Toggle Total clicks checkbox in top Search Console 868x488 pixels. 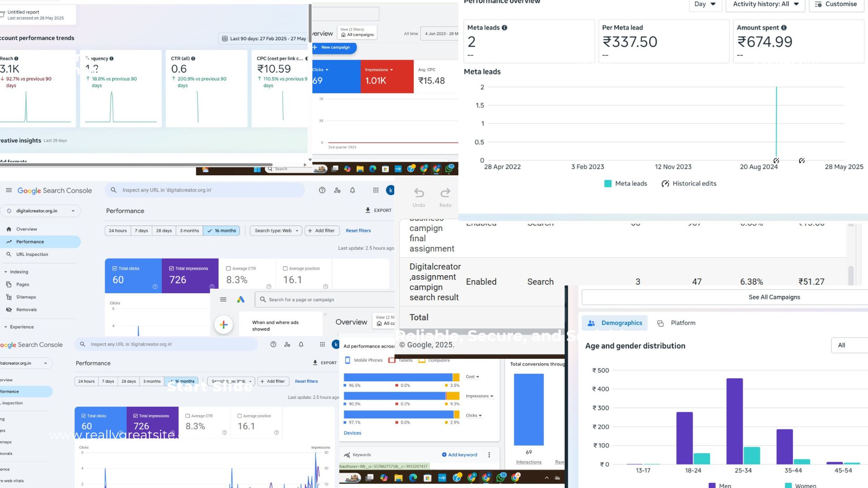pos(114,268)
